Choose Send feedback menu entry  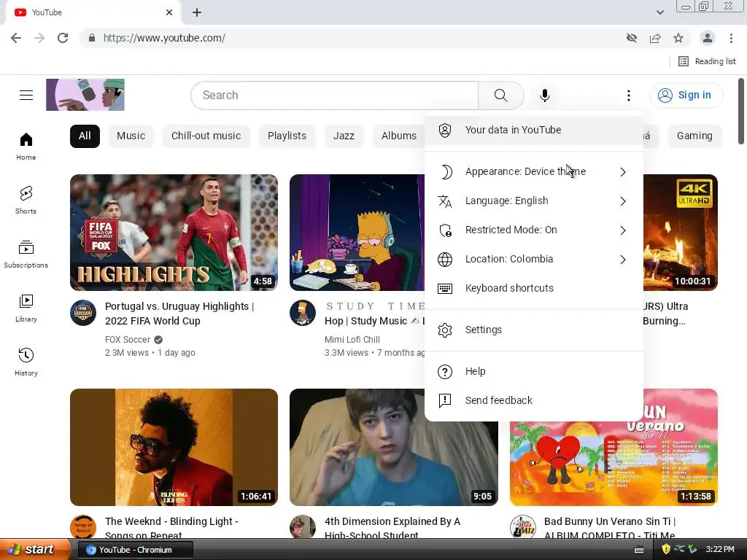pyautogui.click(x=533, y=400)
